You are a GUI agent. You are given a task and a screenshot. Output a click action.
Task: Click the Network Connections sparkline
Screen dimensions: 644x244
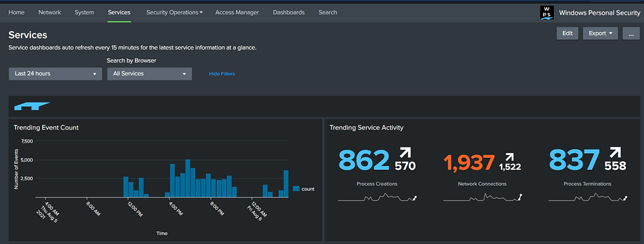[x=482, y=198]
